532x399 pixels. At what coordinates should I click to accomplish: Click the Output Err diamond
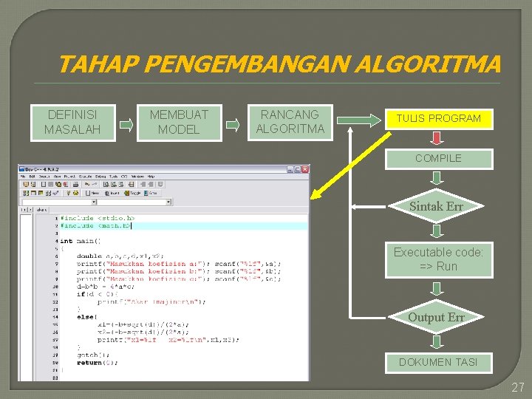pos(437,317)
